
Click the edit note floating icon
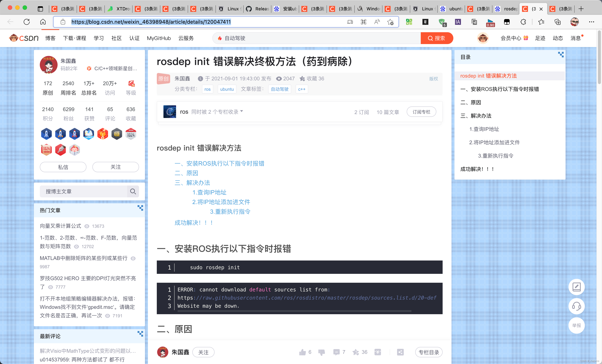pyautogui.click(x=576, y=287)
